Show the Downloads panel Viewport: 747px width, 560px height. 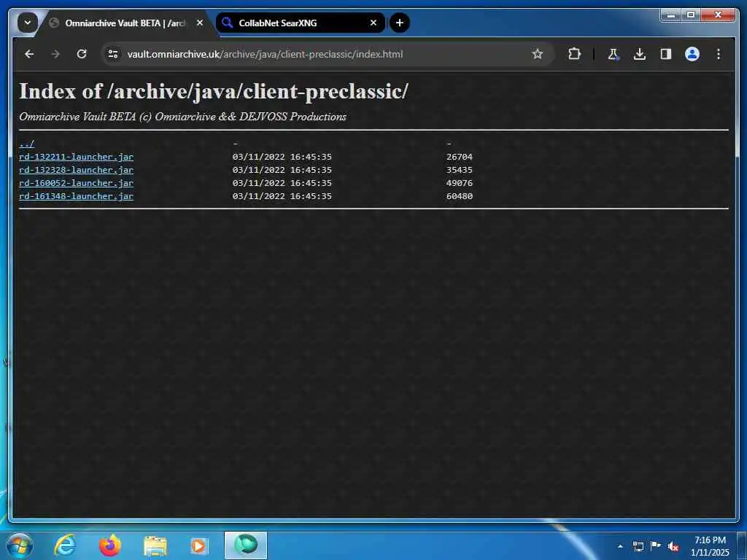pos(640,54)
